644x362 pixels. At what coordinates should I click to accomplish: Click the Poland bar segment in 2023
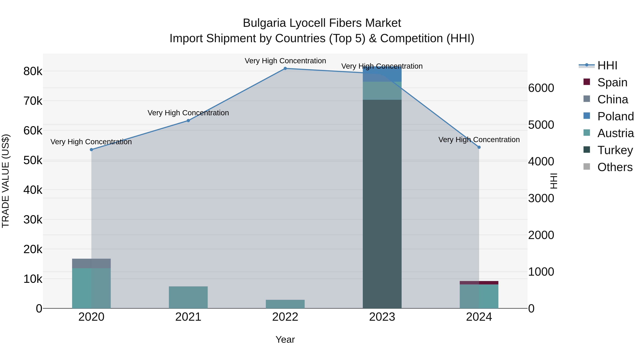tap(382, 74)
